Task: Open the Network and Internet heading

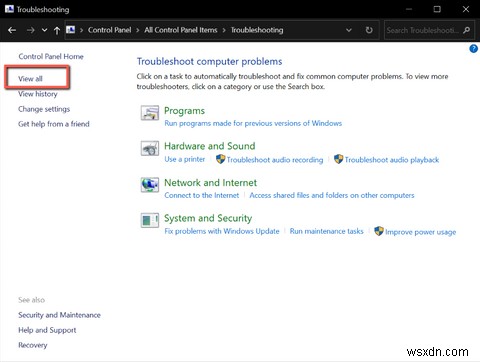Action: (x=210, y=183)
